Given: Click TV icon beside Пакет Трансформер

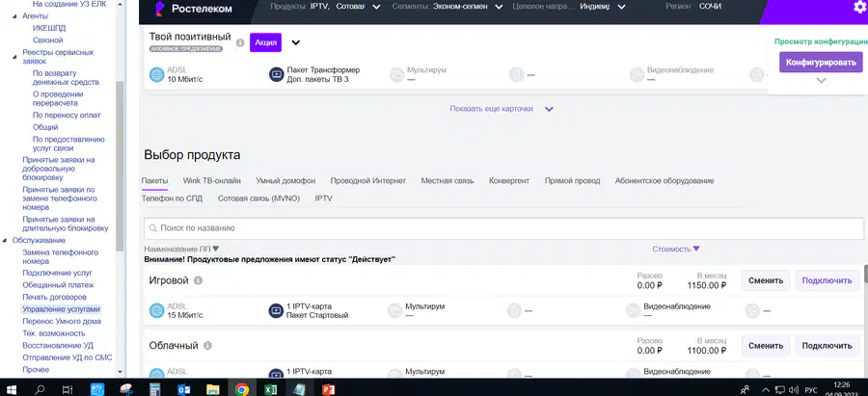Looking at the screenshot, I should [x=276, y=74].
